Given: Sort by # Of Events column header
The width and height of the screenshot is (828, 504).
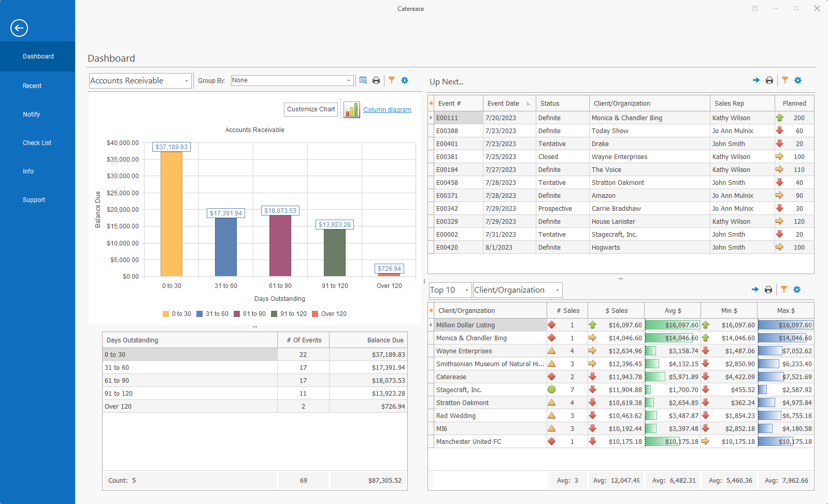Looking at the screenshot, I should [304, 340].
